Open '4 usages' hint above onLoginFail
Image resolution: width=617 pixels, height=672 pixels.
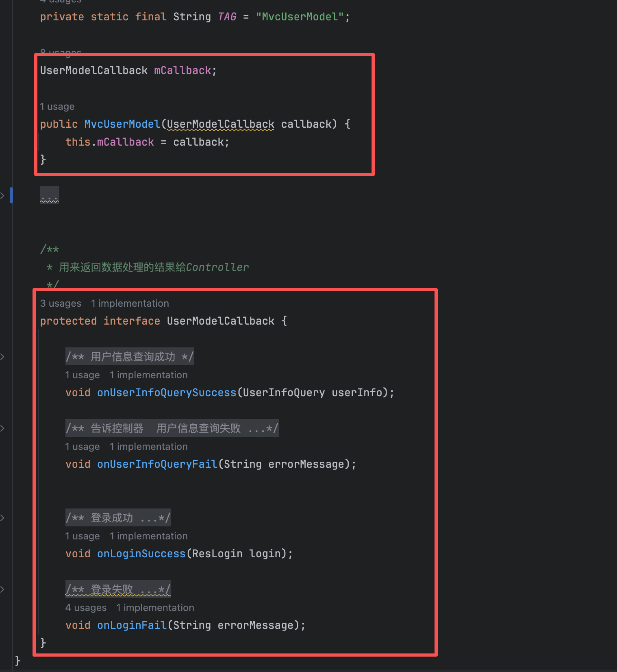(86, 608)
